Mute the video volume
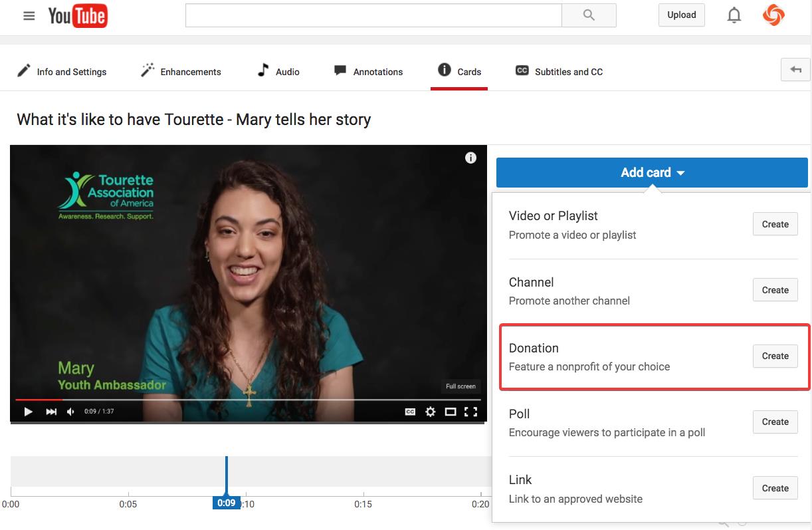Viewport: 812px width, 530px height. tap(71, 412)
